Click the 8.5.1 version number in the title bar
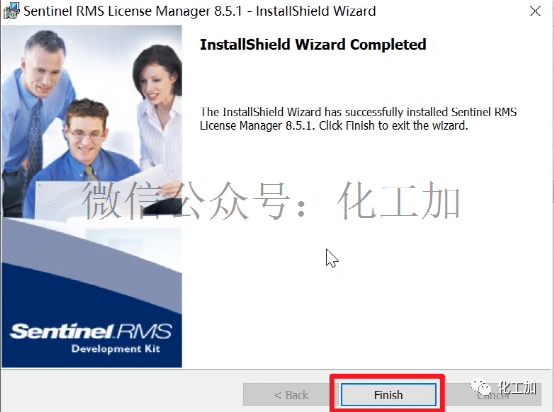 coord(228,11)
